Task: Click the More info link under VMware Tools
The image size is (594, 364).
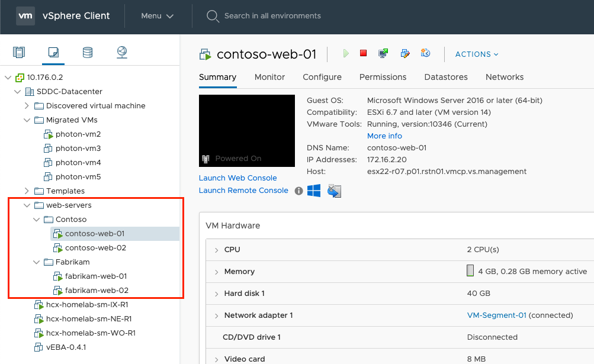Action: [x=384, y=136]
